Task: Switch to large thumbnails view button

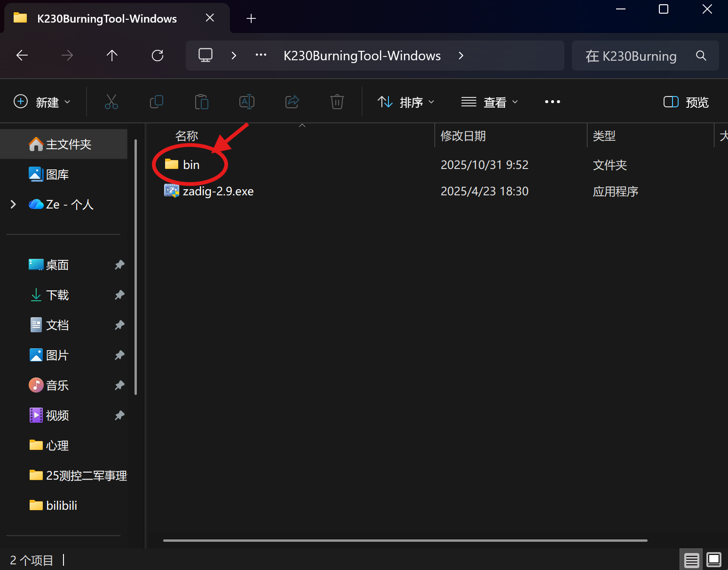Action: [714, 560]
